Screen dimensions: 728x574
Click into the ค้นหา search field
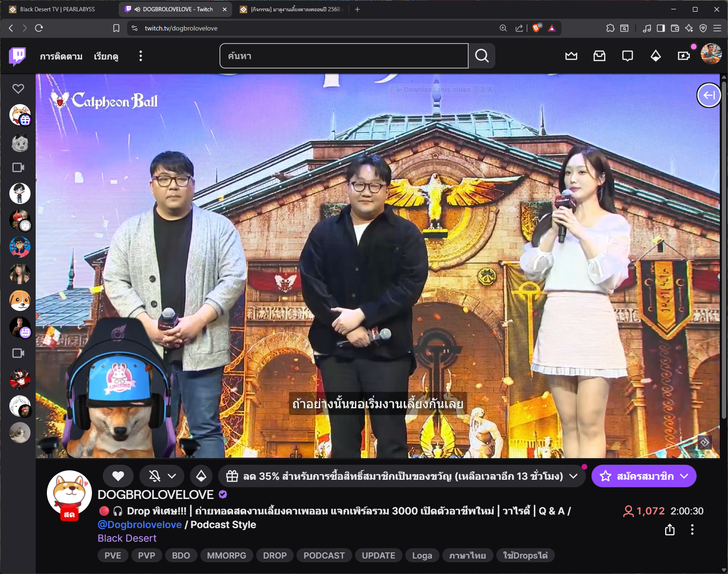tap(343, 56)
